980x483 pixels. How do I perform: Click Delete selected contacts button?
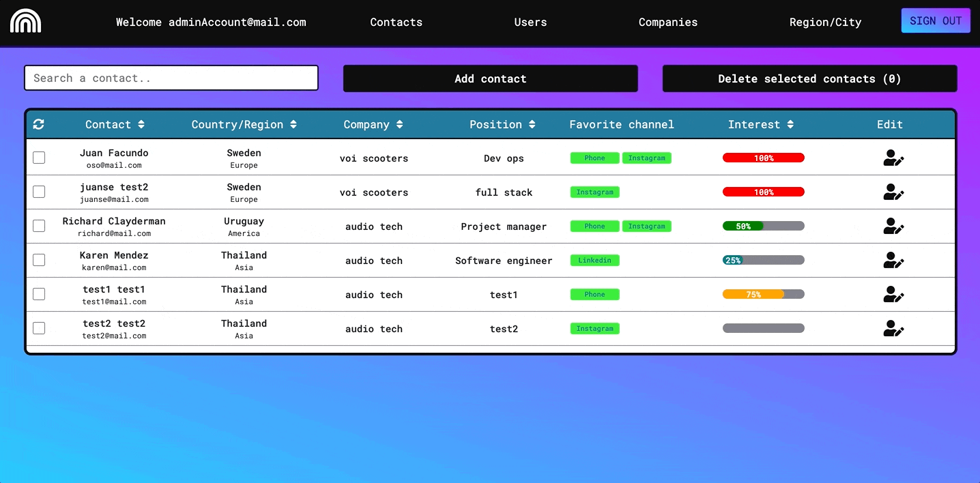tap(809, 78)
